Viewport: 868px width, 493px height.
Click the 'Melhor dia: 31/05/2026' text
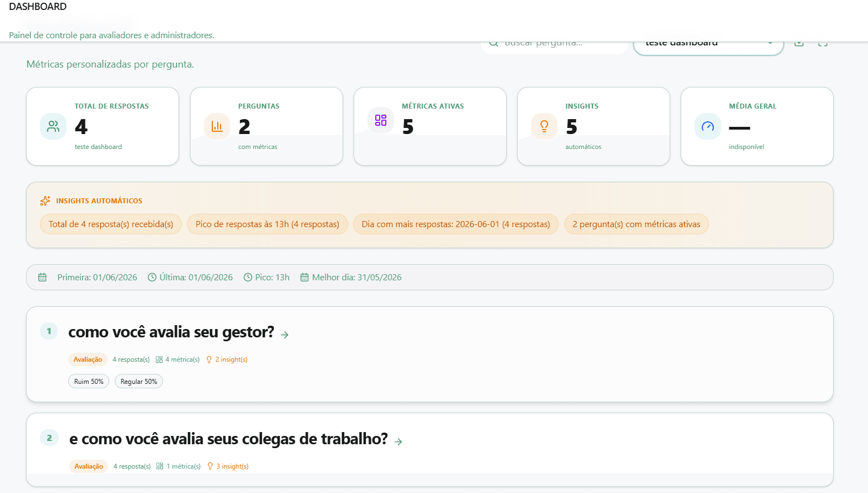[357, 277]
